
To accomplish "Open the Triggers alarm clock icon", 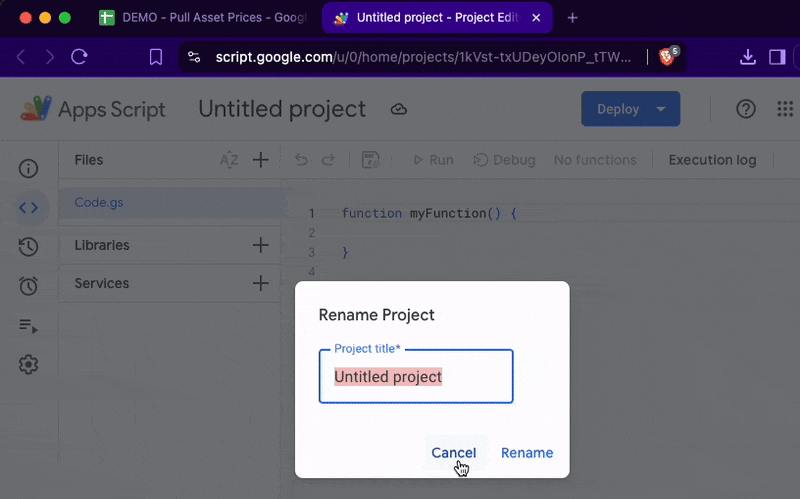I will [29, 286].
